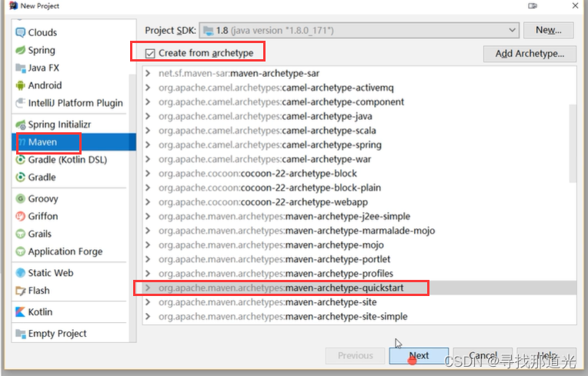Expand camel-archetype-activemq node

[148, 88]
